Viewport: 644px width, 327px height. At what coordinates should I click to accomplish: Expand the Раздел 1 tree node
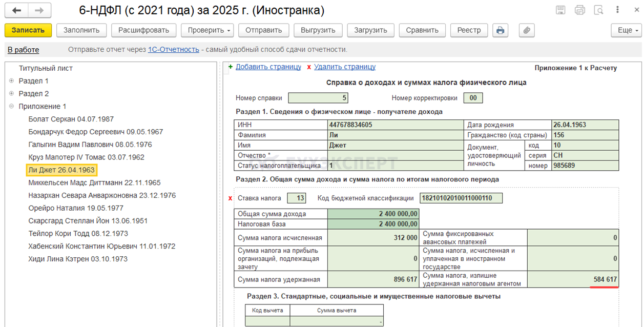click(x=11, y=81)
